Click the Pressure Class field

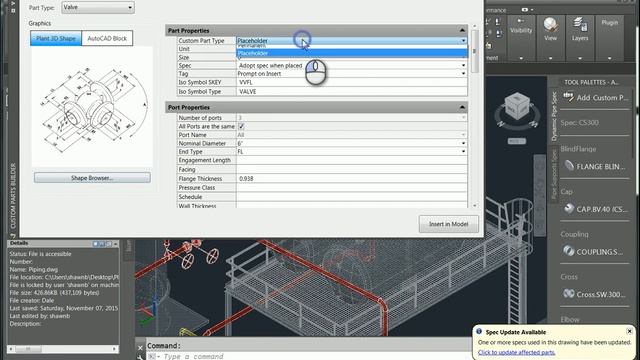tap(352, 188)
